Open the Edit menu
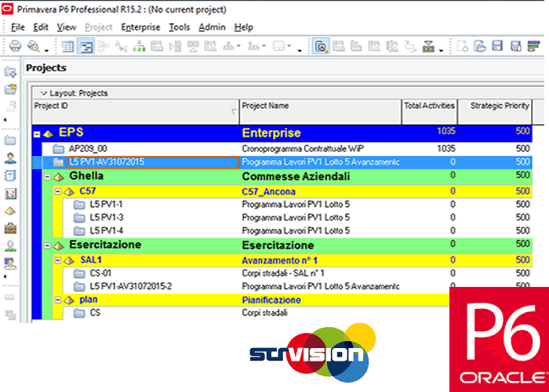Screen dimensions: 549x392 coord(41,27)
